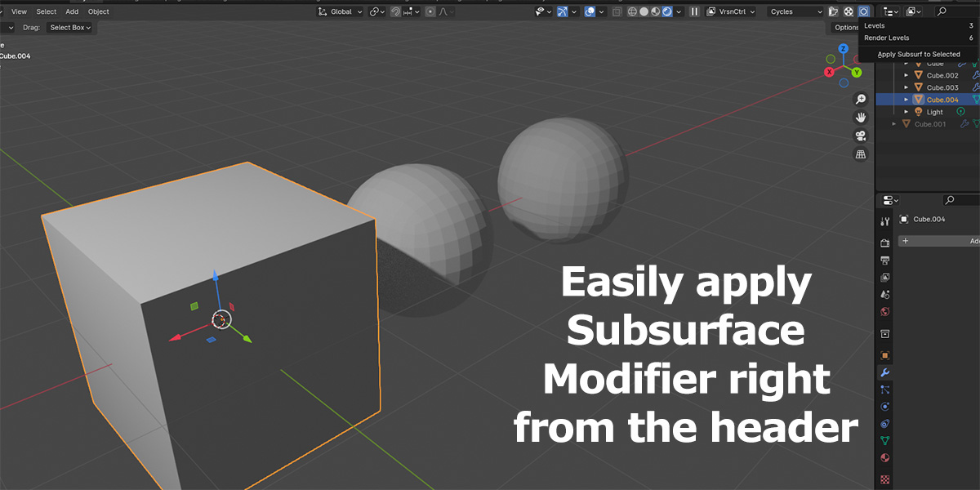
Task: Open the pivot point dropdown
Action: [377, 11]
